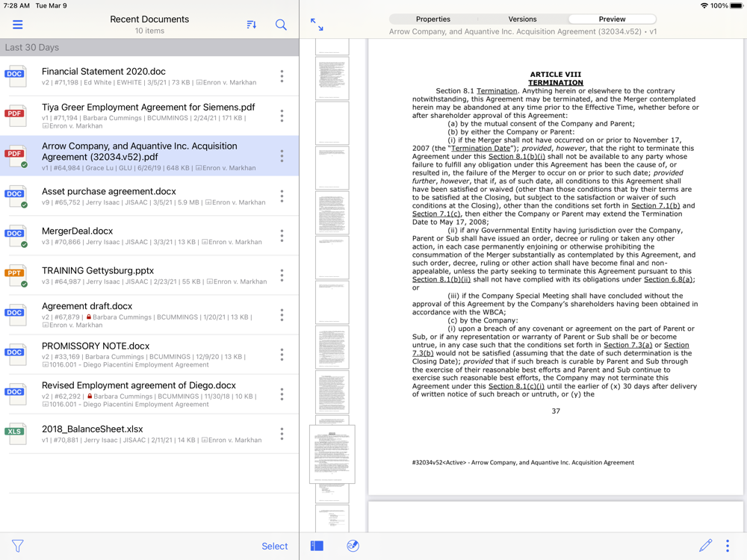747x560 pixels.
Task: Open Tiya Greer Employment Agreement for Siemens.pdf
Action: tap(149, 116)
